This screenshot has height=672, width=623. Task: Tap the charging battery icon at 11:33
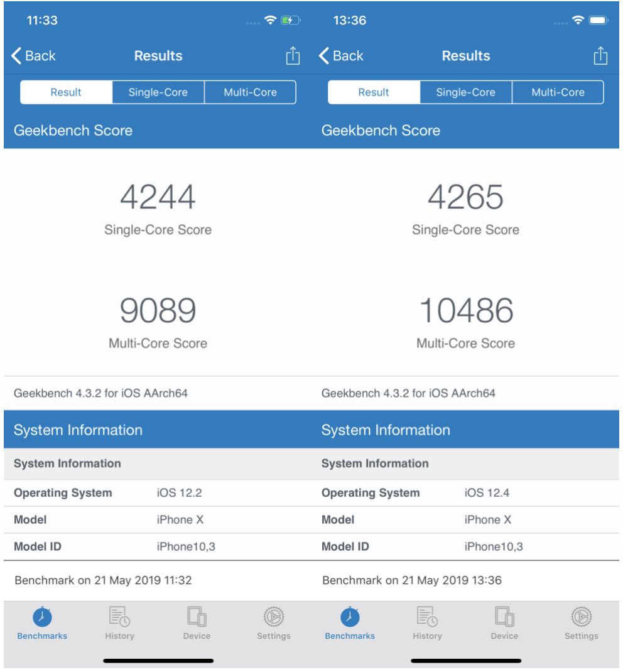click(291, 20)
